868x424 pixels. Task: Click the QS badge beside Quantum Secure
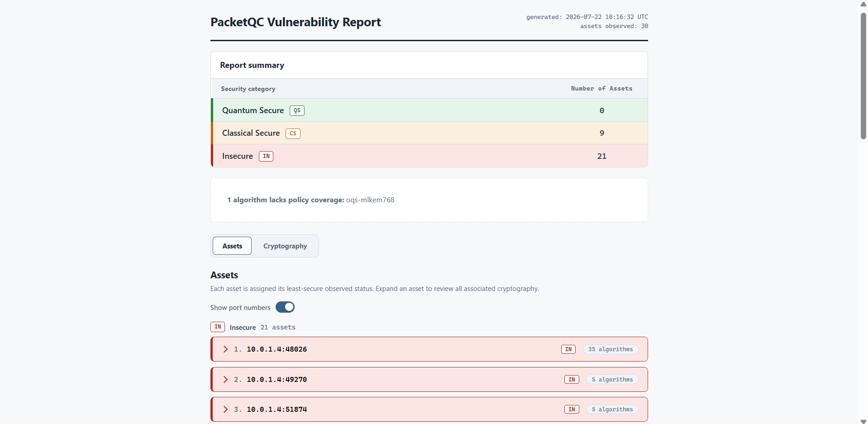297,110
